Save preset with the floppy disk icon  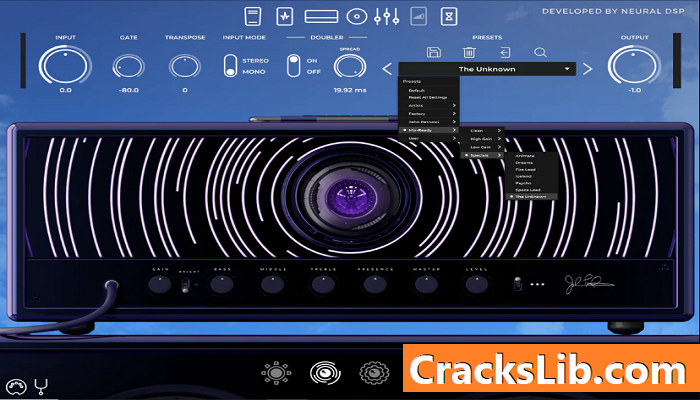click(433, 52)
